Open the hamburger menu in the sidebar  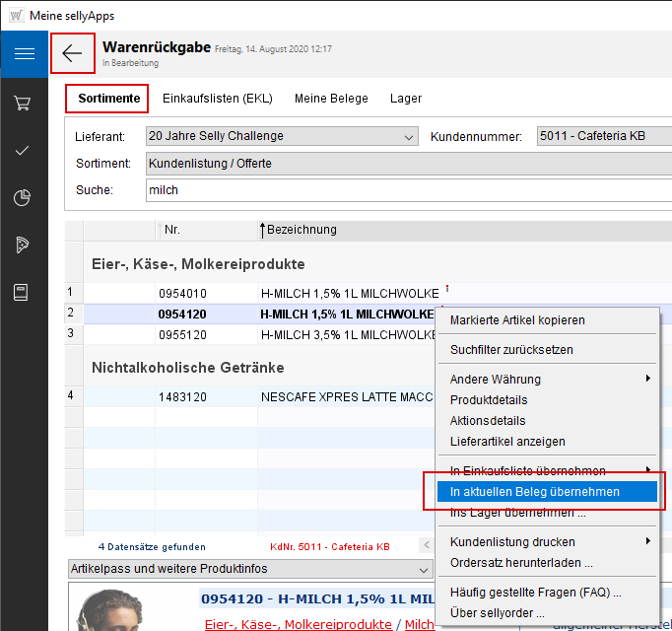[x=24, y=54]
